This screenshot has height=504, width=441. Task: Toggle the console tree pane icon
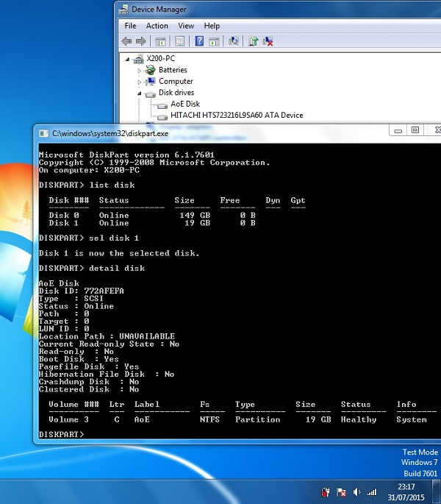pos(160,41)
